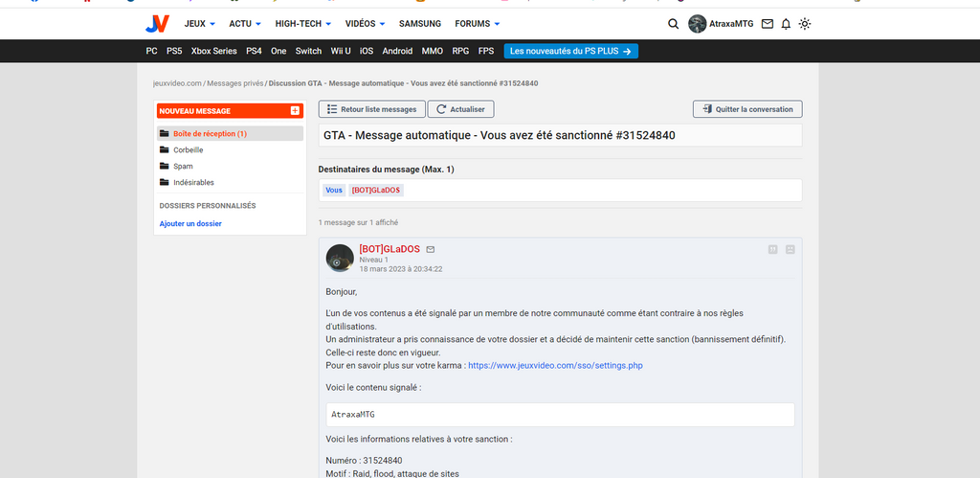The image size is (980, 478).
Task: Open private messages envelope icon in header
Action: [x=767, y=24]
